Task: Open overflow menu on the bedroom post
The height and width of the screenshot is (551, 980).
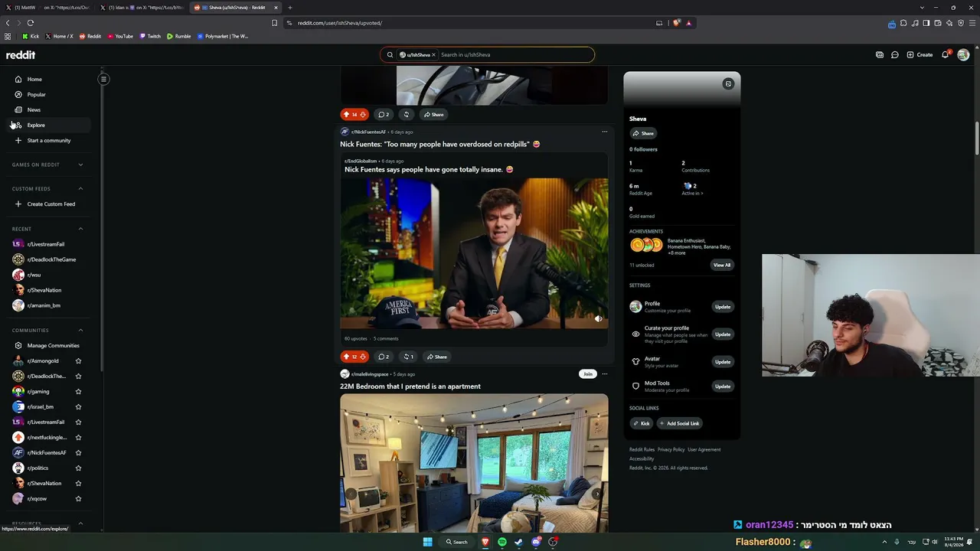Action: (x=604, y=374)
